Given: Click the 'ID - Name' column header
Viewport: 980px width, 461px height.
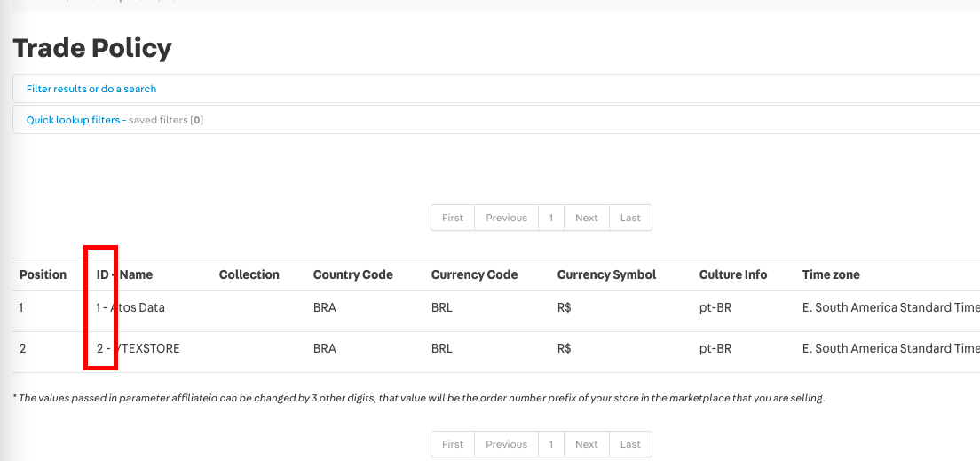Looking at the screenshot, I should (x=124, y=274).
